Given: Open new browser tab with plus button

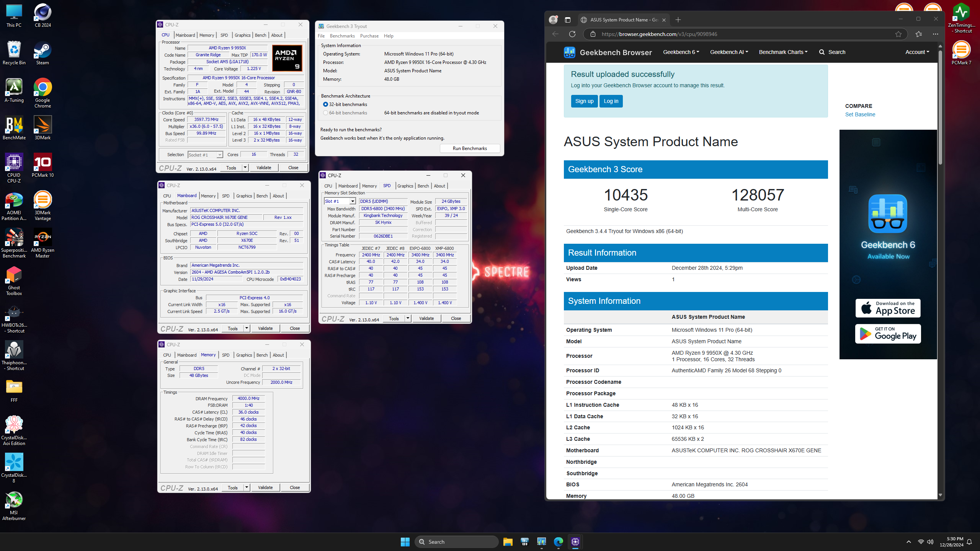Looking at the screenshot, I should 678,20.
